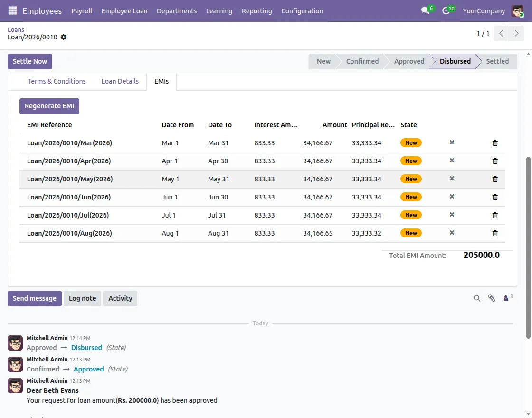Go to the next record arrow
The height and width of the screenshot is (418, 532).
tap(516, 33)
